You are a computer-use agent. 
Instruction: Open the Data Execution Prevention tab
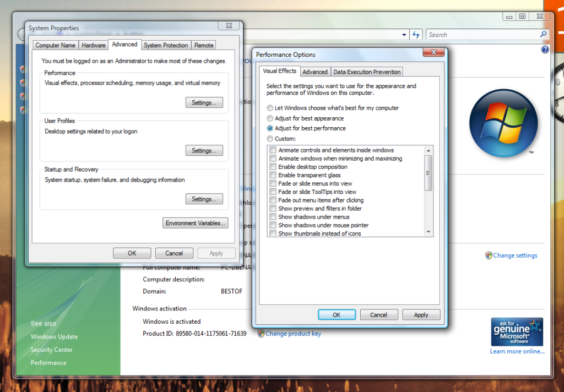pyautogui.click(x=367, y=72)
